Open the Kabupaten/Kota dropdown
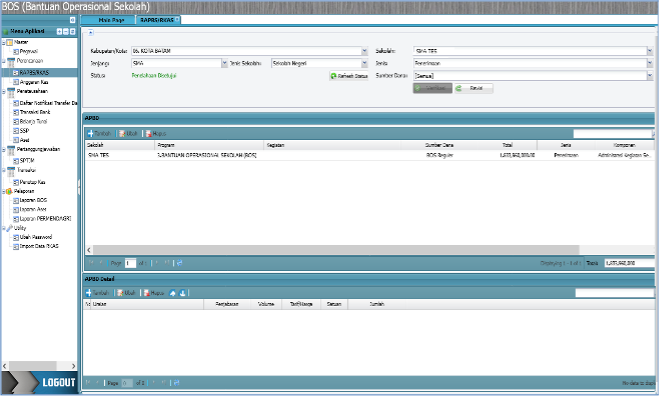 pyautogui.click(x=365, y=51)
